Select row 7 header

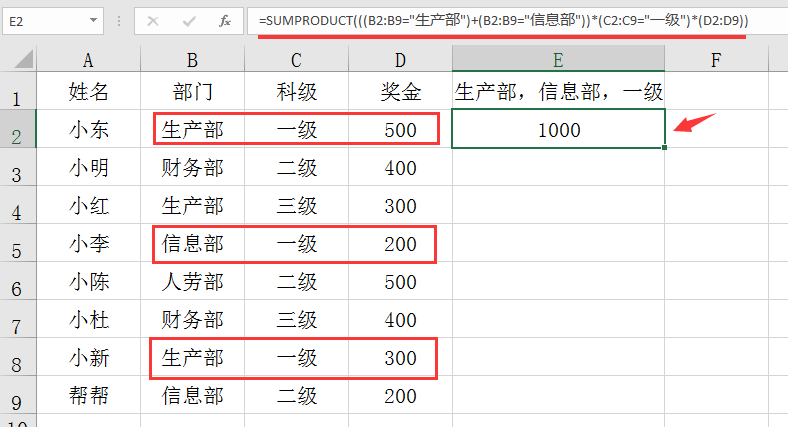point(18,319)
